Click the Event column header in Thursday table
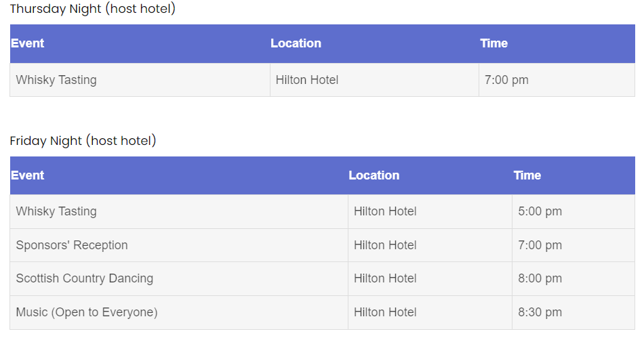 (x=28, y=43)
